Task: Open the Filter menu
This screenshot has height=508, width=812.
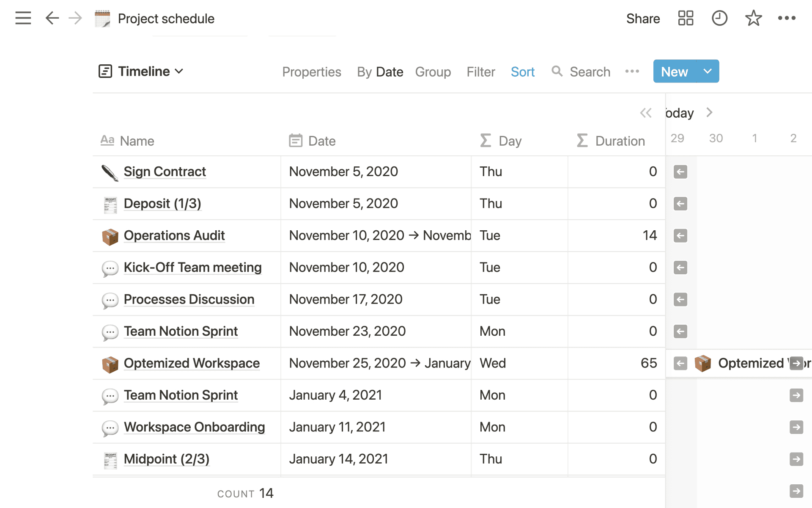Action: tap(480, 72)
